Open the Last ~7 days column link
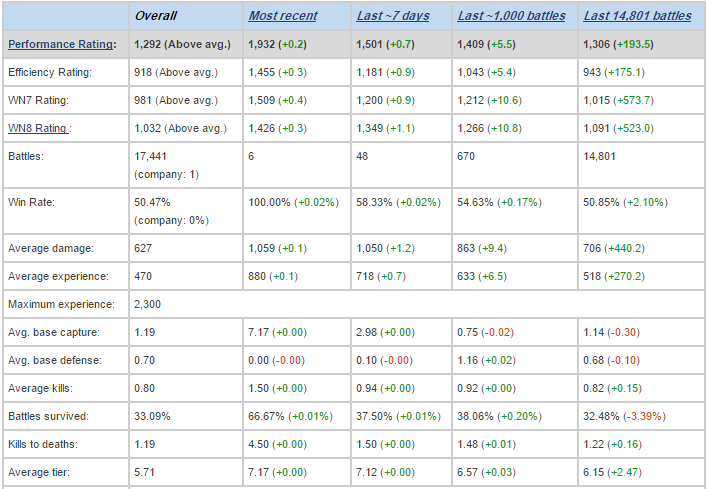The height and width of the screenshot is (489, 707). pyautogui.click(x=393, y=16)
